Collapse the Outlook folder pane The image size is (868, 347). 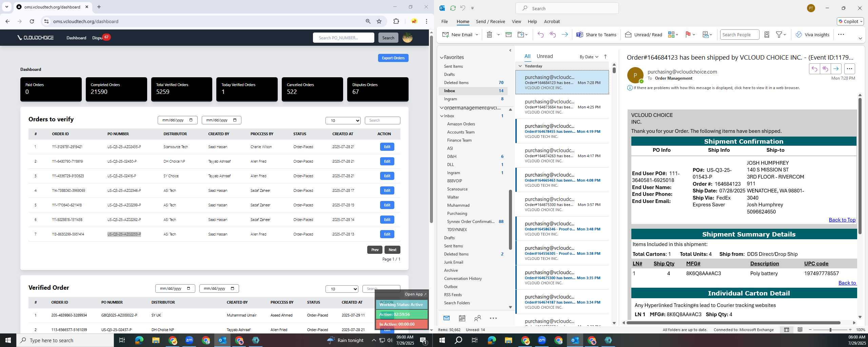point(510,50)
